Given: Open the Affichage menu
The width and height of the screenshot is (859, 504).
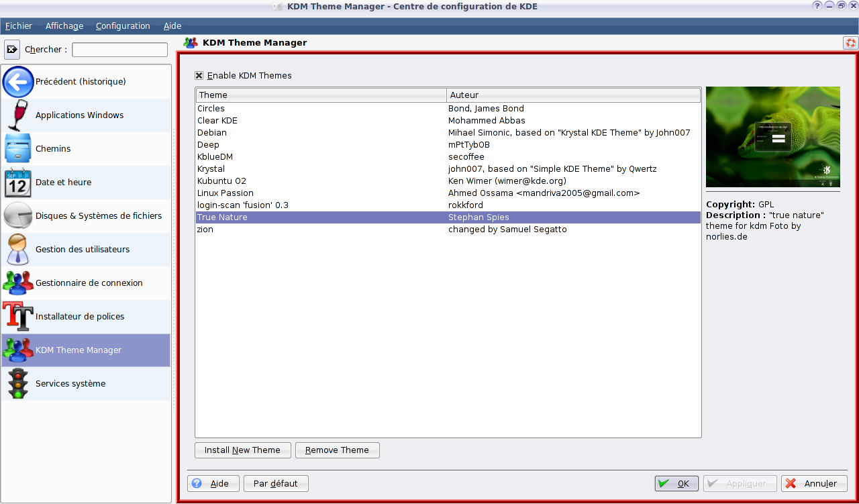Looking at the screenshot, I should coord(64,26).
